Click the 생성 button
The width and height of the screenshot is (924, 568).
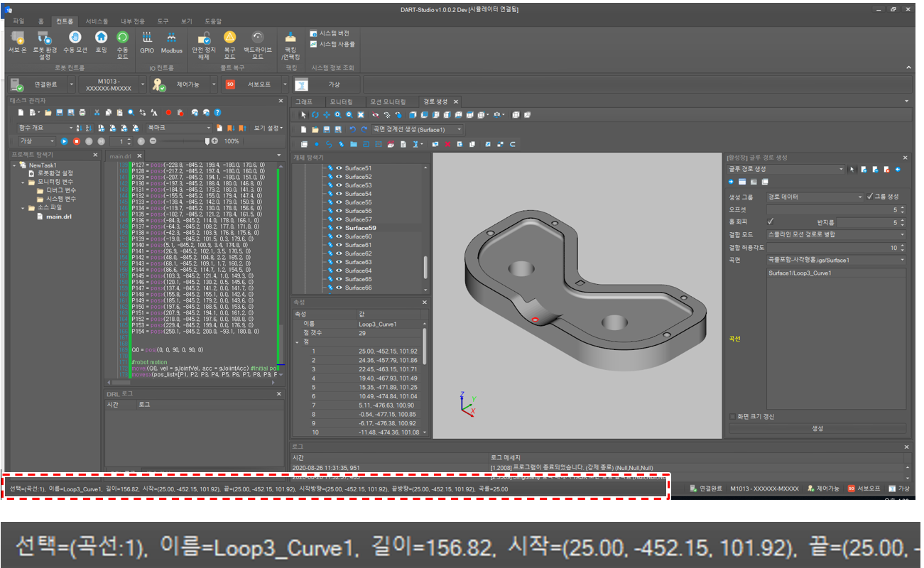817,428
